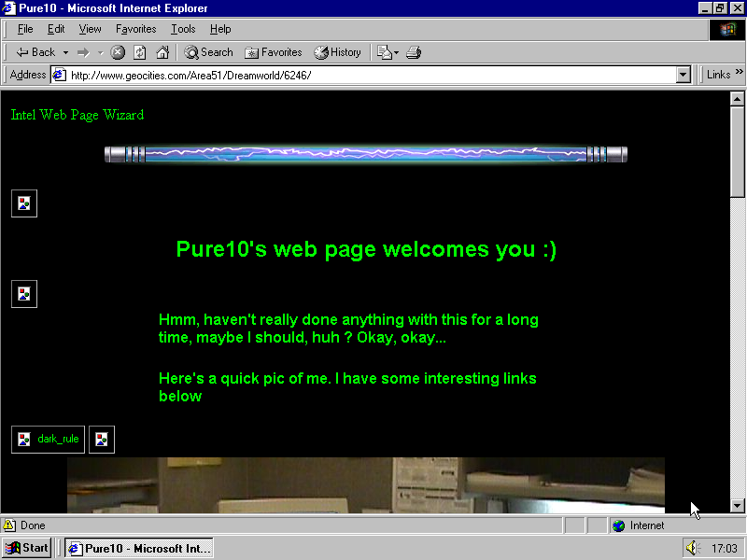Open the Back button history dropdown arrow

pos(65,52)
